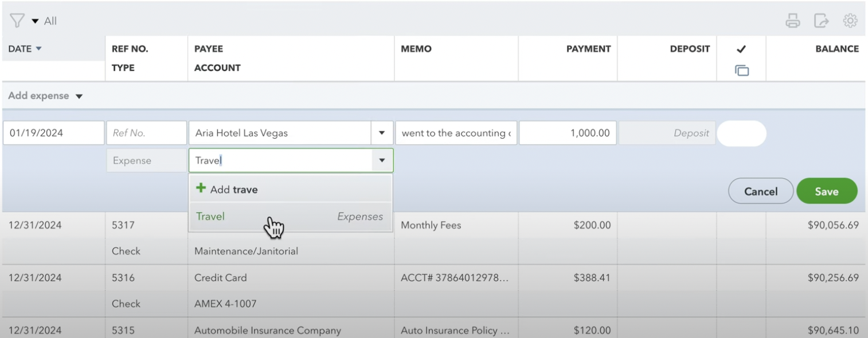Click the print icon in the toolbar
The height and width of the screenshot is (338, 868).
[x=793, y=20]
